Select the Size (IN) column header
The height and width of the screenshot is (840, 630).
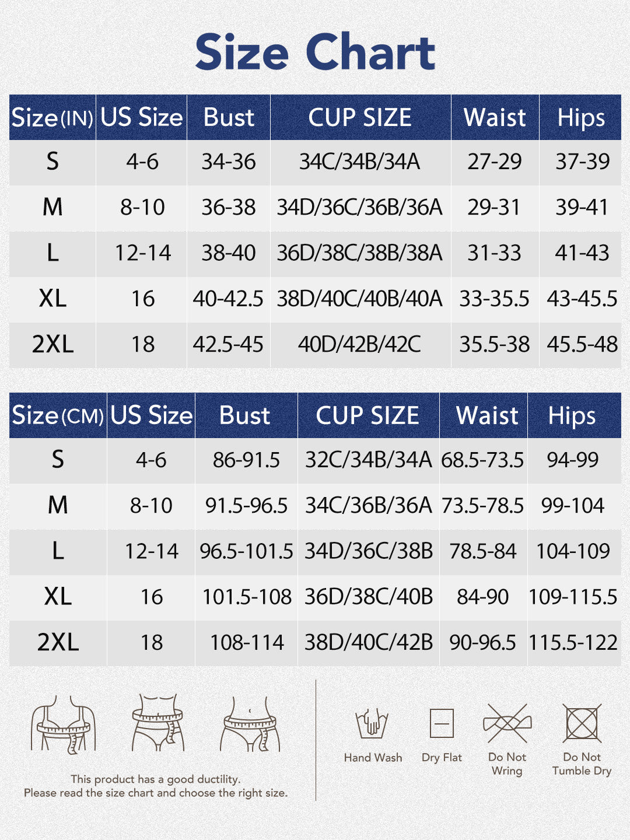tap(52, 118)
